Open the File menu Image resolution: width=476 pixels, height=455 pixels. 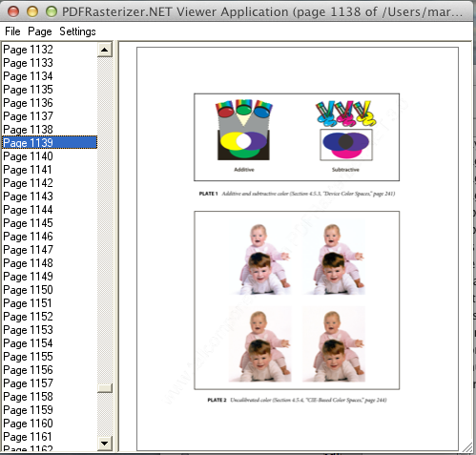tap(12, 31)
